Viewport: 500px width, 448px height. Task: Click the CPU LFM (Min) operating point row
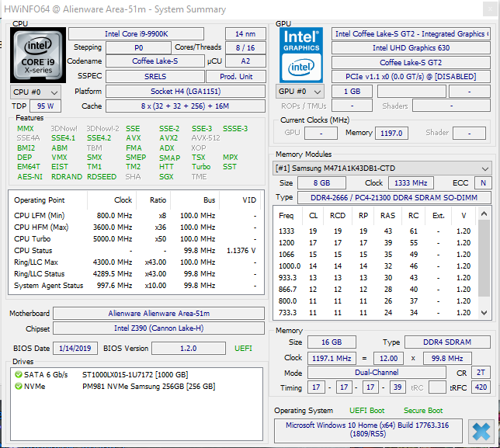tap(135, 216)
